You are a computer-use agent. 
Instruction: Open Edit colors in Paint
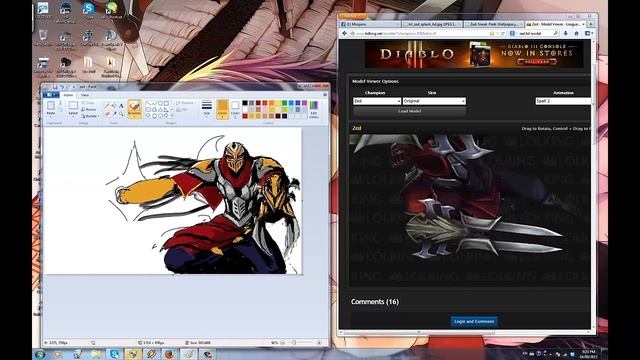click(x=313, y=109)
